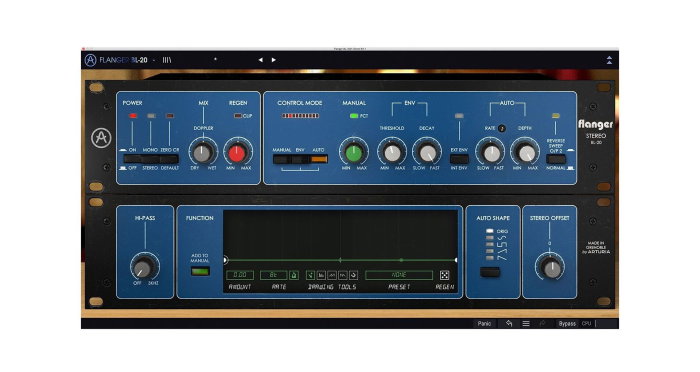
Task: Open the preset library browser icon
Action: (x=167, y=60)
